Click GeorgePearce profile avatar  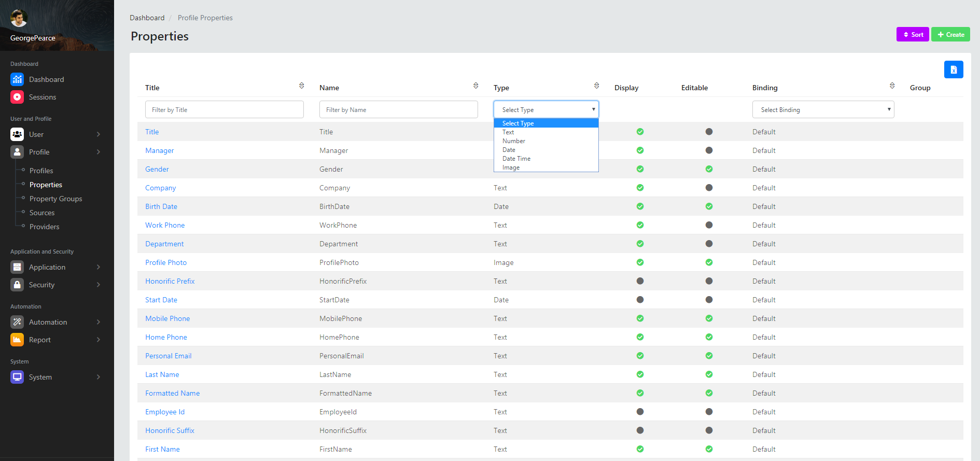coord(19,18)
